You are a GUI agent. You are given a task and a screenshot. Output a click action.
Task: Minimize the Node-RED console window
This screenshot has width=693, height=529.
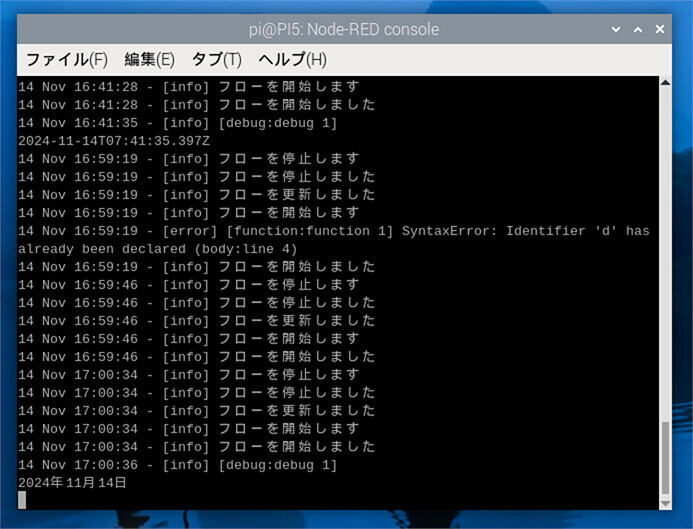[616, 29]
